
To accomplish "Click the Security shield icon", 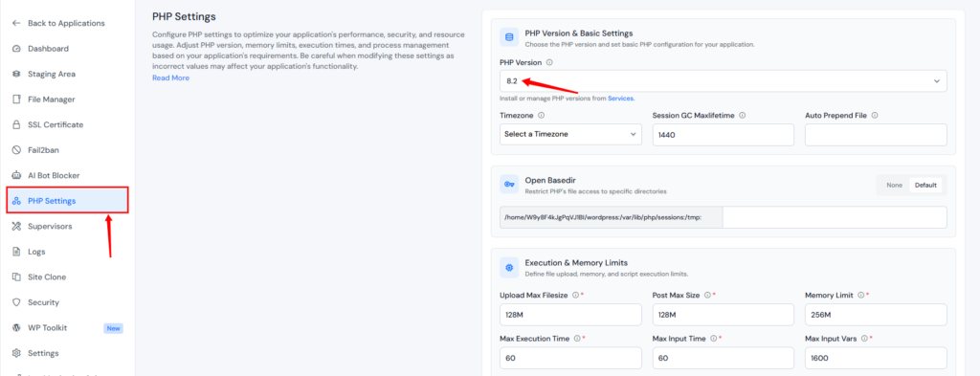I will pos(17,302).
